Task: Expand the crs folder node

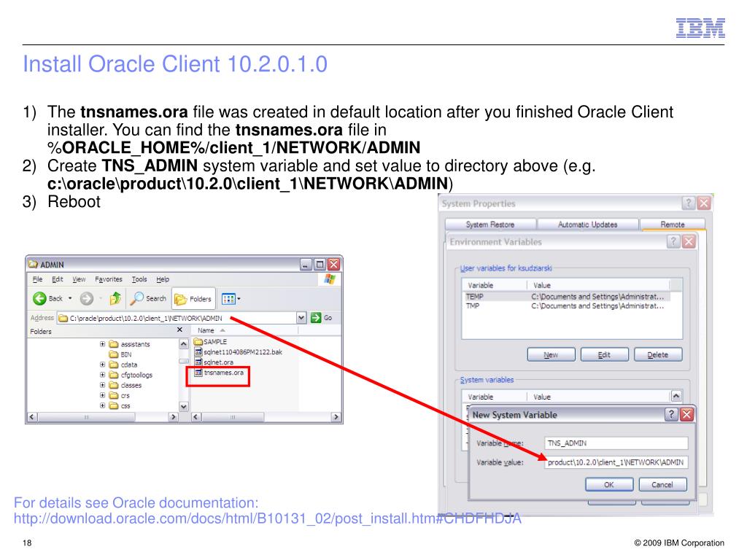Action: [102, 395]
